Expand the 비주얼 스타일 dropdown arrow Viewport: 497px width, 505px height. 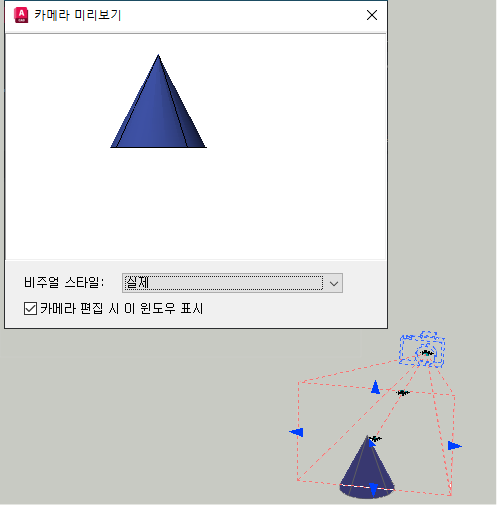pos(334,284)
